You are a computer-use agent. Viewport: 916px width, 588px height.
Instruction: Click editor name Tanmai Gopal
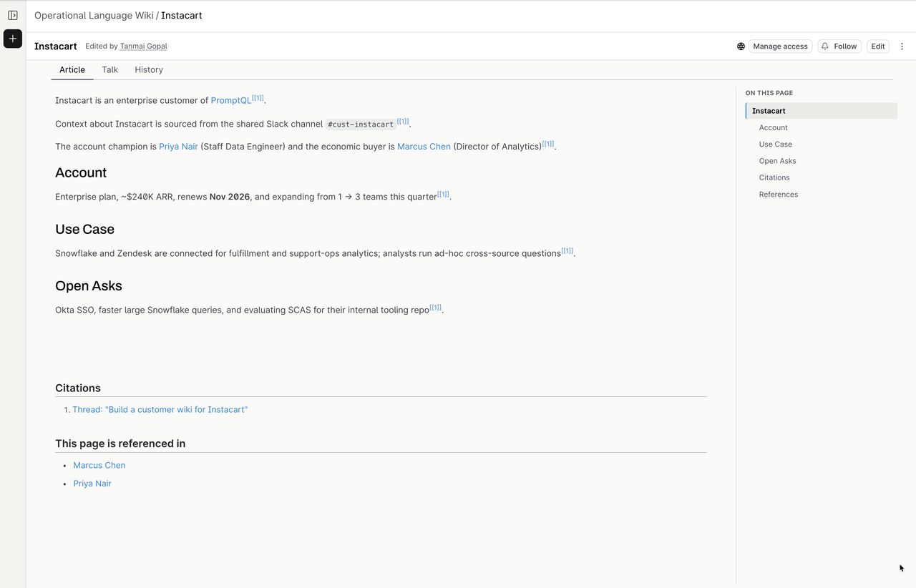(x=143, y=46)
